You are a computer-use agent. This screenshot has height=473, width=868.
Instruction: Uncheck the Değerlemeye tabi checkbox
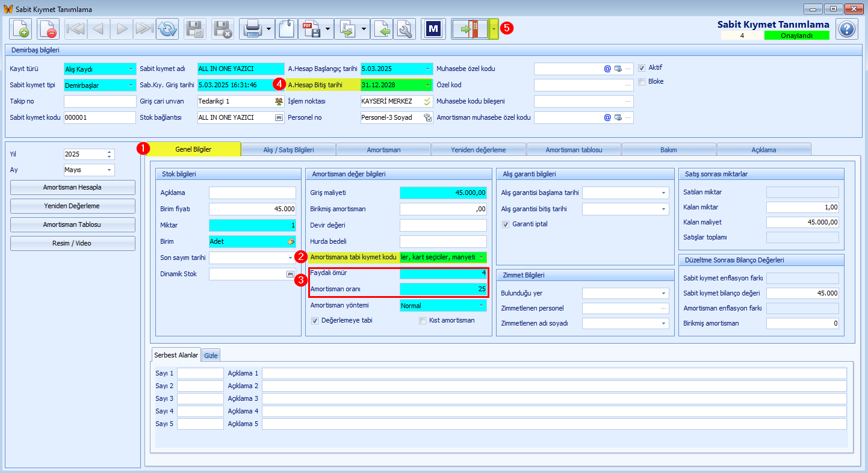tap(315, 321)
